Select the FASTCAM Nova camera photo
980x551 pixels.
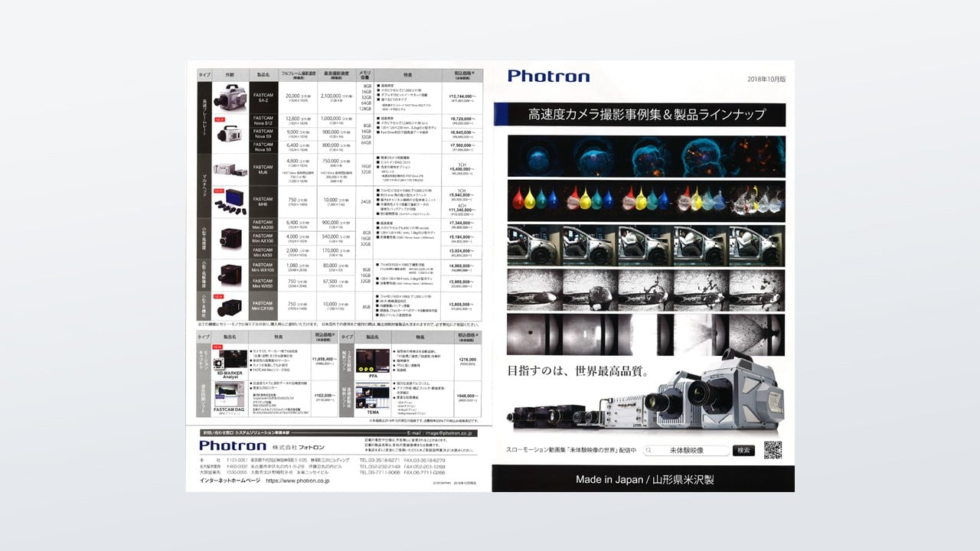(230, 135)
